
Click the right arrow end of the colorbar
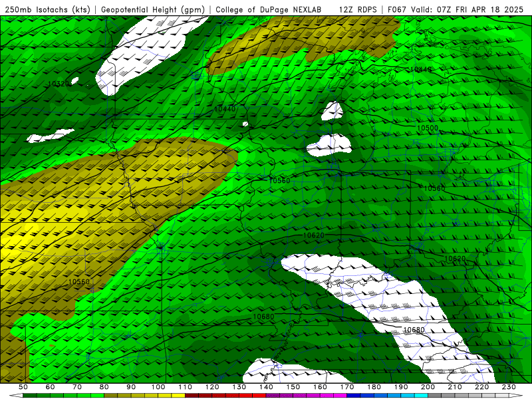[x=516, y=396]
